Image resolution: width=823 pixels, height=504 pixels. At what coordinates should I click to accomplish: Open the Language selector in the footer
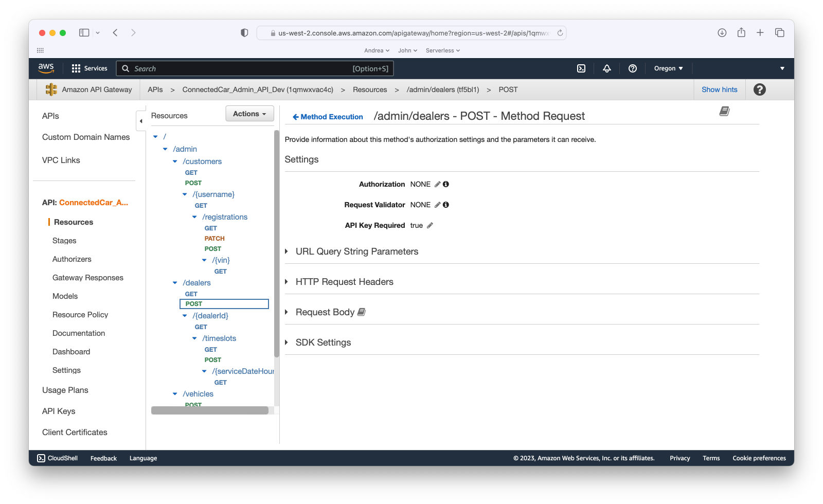[143, 458]
